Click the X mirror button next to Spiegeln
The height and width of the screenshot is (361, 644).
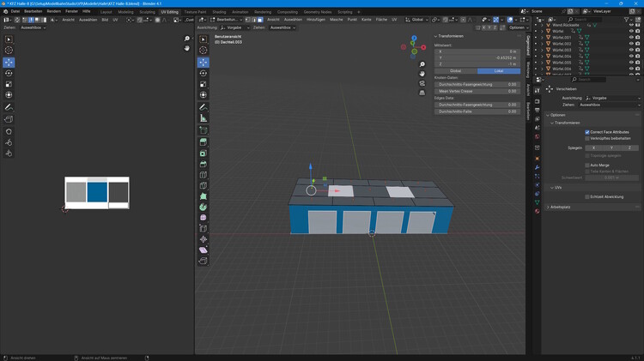pos(594,147)
